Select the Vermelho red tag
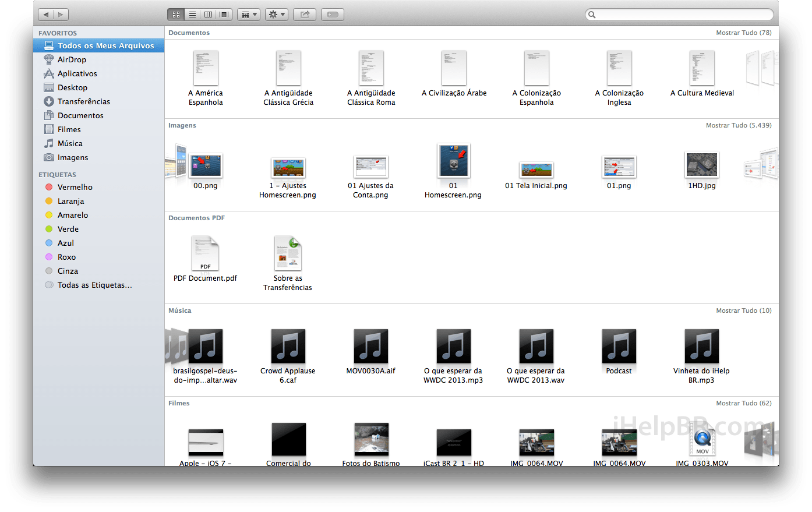Viewport: 812px width, 512px height. coord(99,187)
